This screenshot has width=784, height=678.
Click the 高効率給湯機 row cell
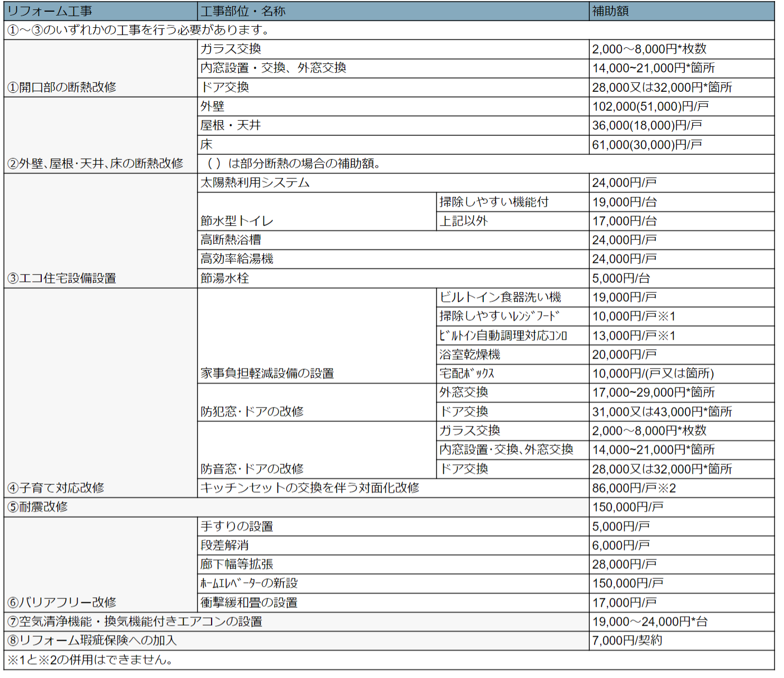coord(393,259)
